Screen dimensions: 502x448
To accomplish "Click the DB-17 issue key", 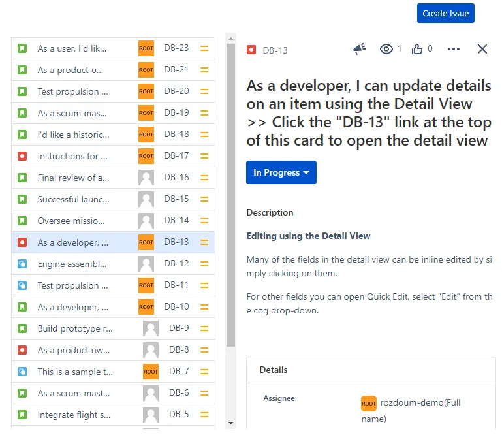I will point(176,155).
